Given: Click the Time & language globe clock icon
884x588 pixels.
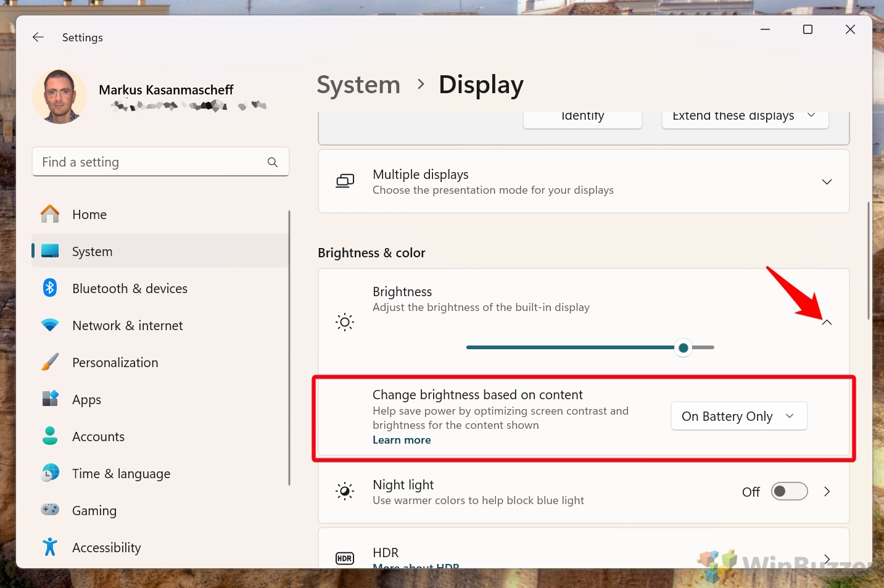Looking at the screenshot, I should pos(50,473).
